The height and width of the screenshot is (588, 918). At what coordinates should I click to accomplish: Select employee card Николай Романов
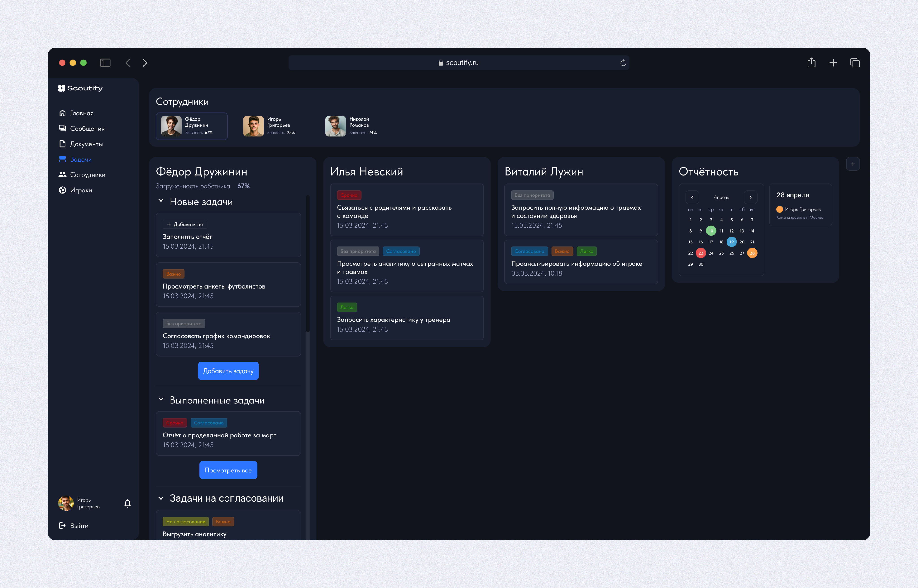coord(351,126)
